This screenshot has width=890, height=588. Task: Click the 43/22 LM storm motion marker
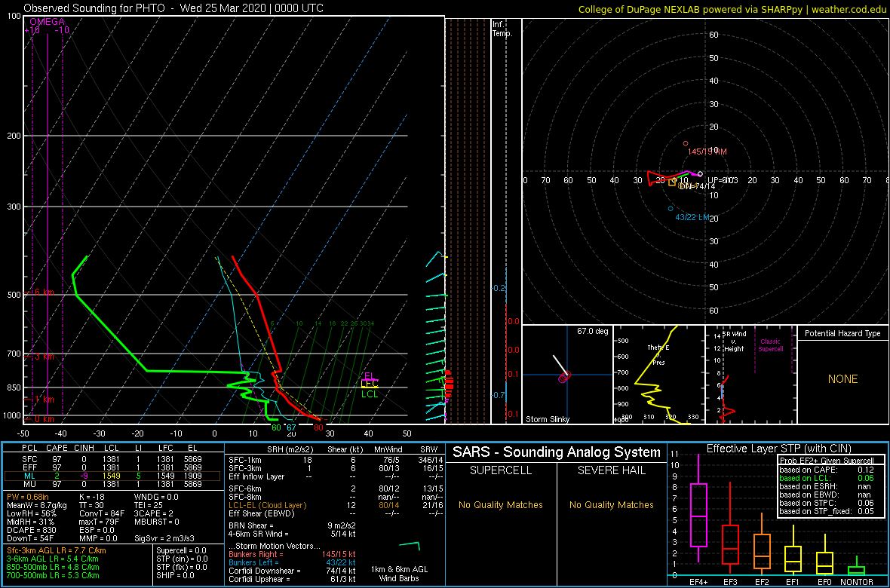point(692,217)
